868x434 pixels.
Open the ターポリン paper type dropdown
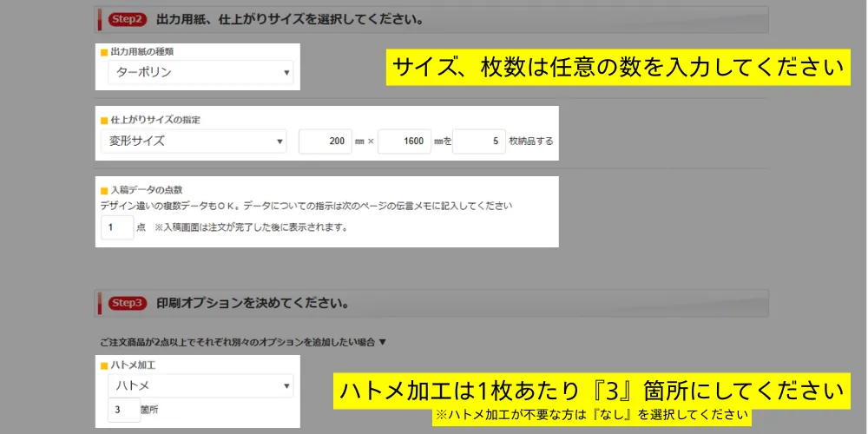(201, 72)
